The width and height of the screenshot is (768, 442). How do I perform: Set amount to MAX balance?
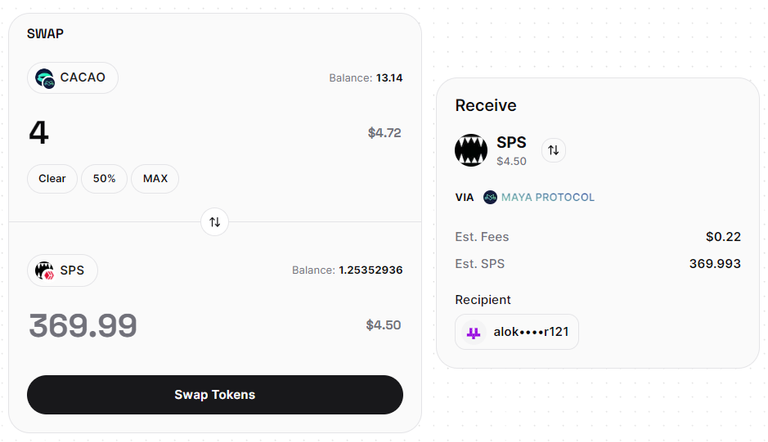(x=155, y=179)
